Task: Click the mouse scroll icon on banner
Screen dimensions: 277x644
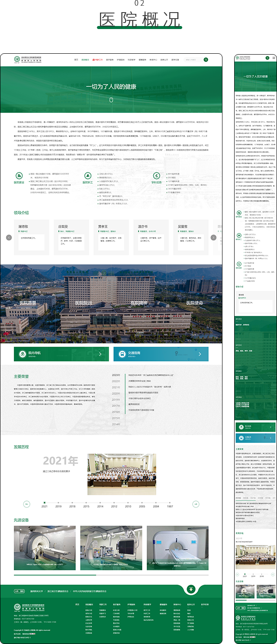Action: 111,100
